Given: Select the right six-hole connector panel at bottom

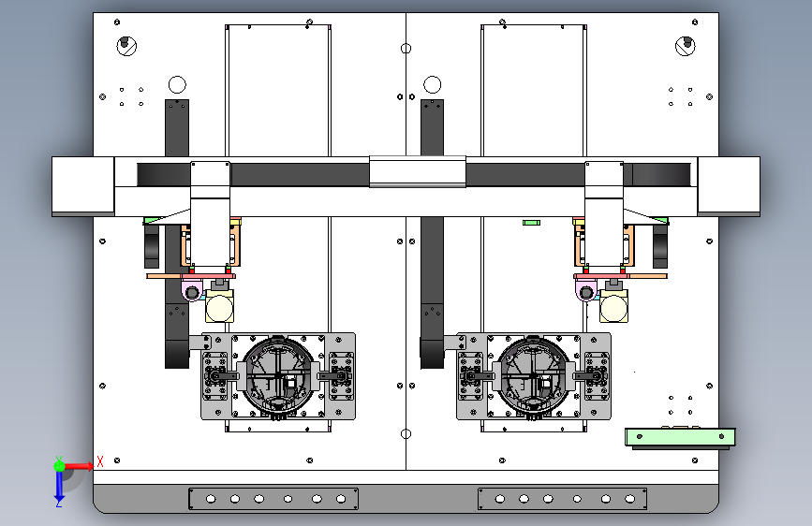Looking at the screenshot, I should 562,499.
